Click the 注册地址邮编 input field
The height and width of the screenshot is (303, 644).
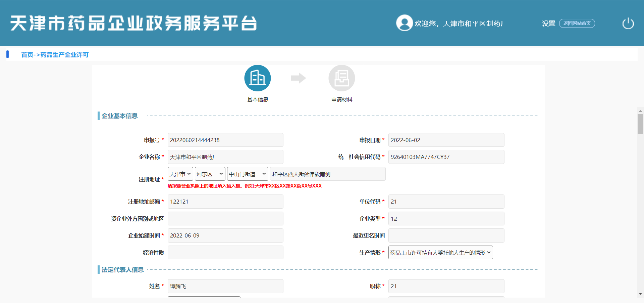click(x=225, y=202)
